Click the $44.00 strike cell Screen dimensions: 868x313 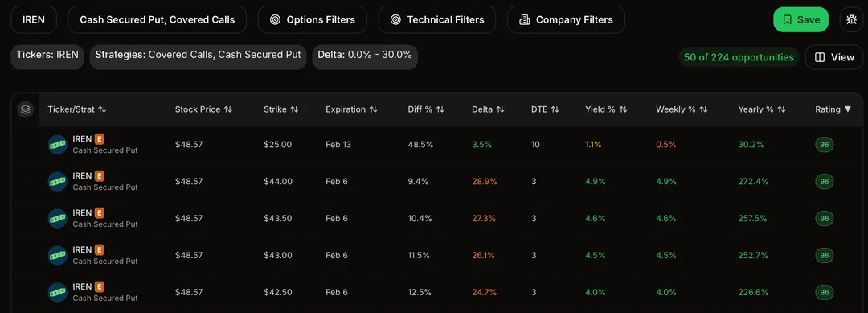(x=277, y=182)
